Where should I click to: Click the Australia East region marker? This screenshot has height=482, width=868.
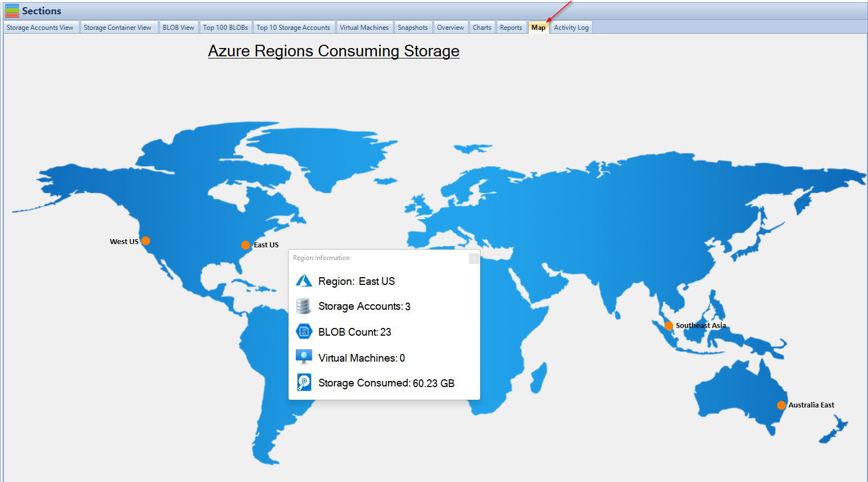pos(781,405)
